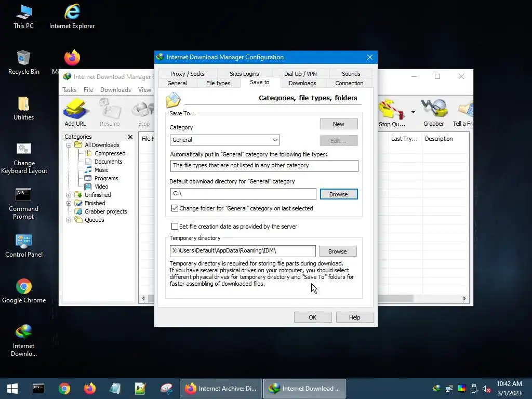Expand the Queues tree node

coord(69,220)
